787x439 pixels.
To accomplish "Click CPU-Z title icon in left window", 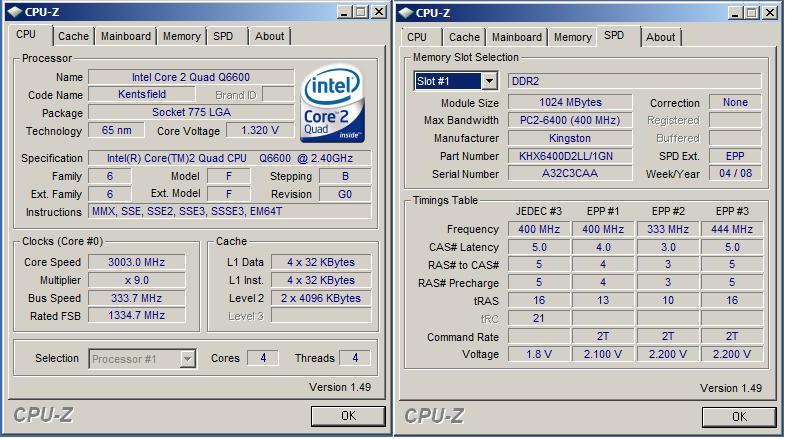I will click(15, 12).
